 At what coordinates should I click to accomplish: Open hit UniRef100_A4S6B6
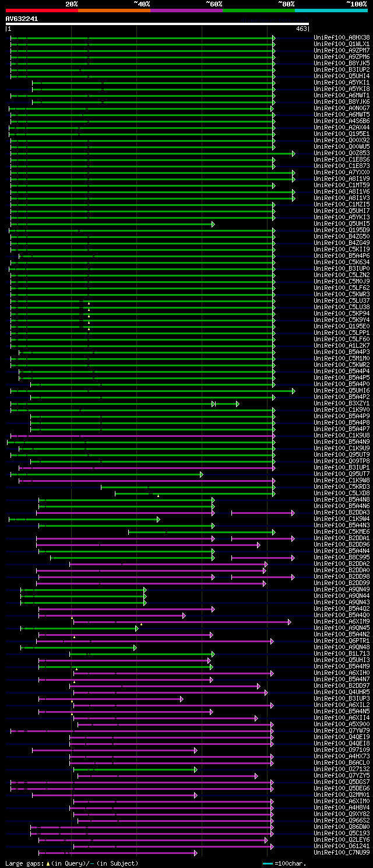pyautogui.click(x=342, y=121)
